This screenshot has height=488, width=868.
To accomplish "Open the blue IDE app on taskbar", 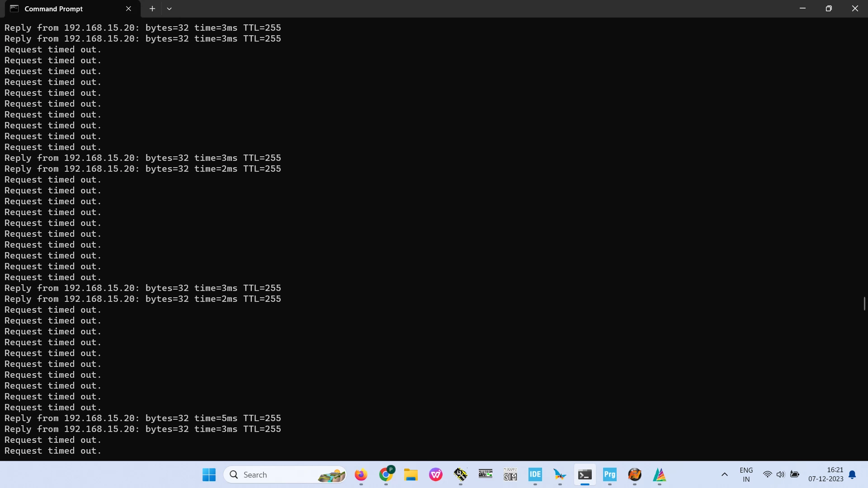I will point(535,474).
